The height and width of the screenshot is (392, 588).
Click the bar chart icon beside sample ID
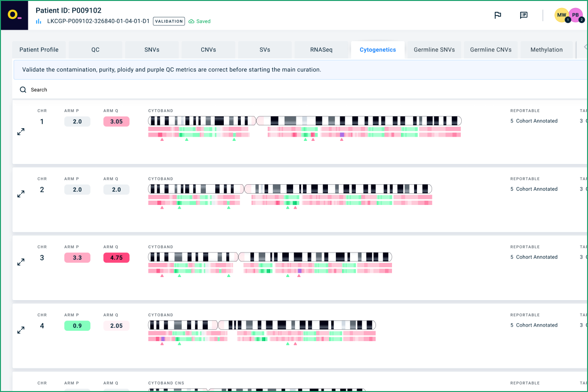point(39,21)
